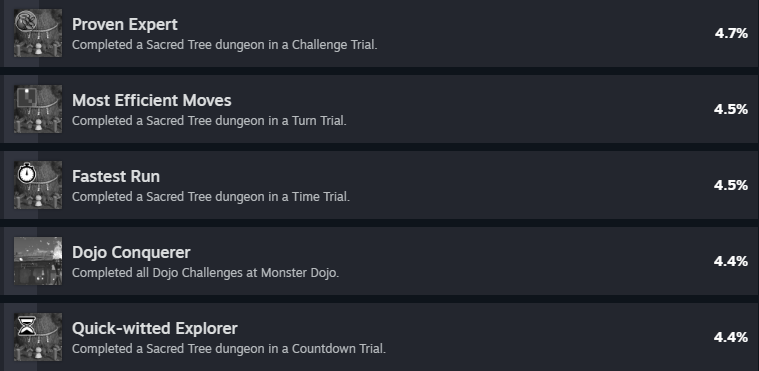Click the 4.4% percentage for Dojo Conquerer

(731, 262)
